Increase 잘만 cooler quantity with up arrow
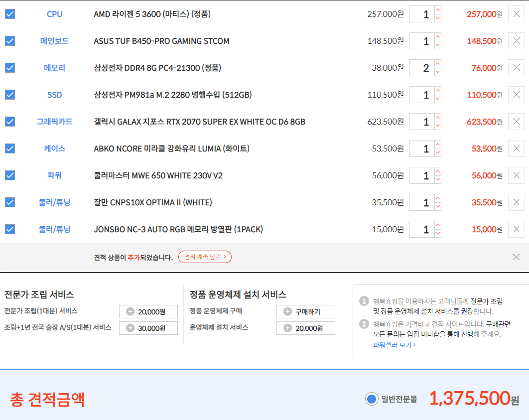 (x=437, y=198)
